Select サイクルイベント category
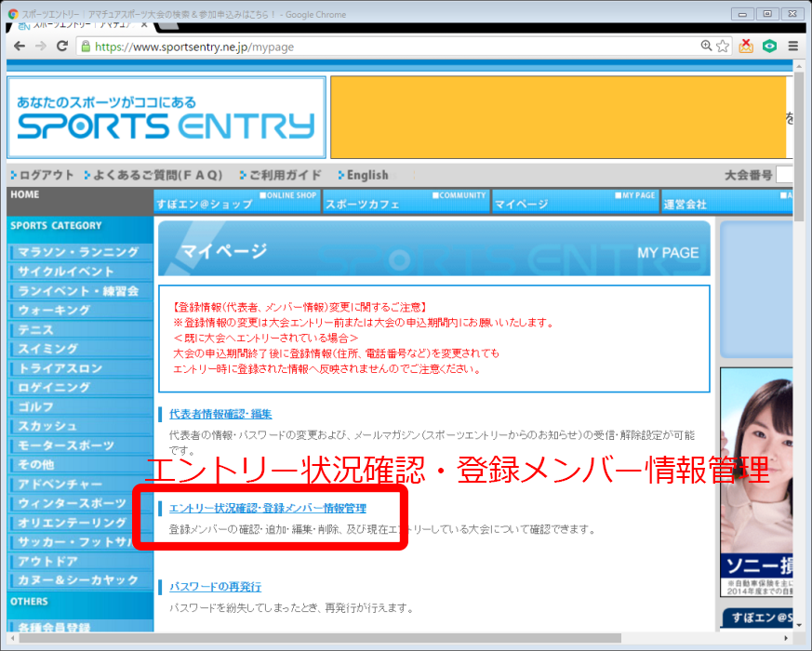Image resolution: width=812 pixels, height=651 pixels. click(81, 272)
